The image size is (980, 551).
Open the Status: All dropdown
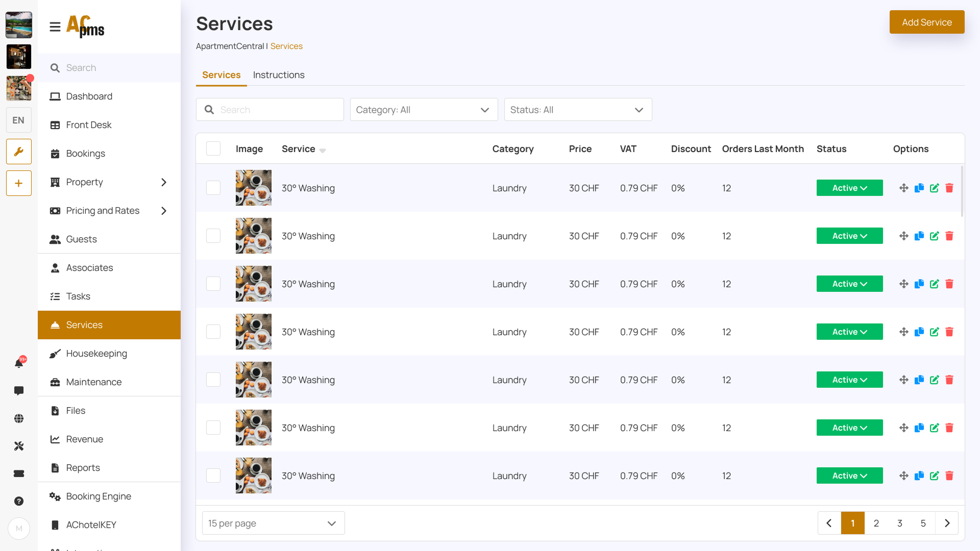point(578,110)
